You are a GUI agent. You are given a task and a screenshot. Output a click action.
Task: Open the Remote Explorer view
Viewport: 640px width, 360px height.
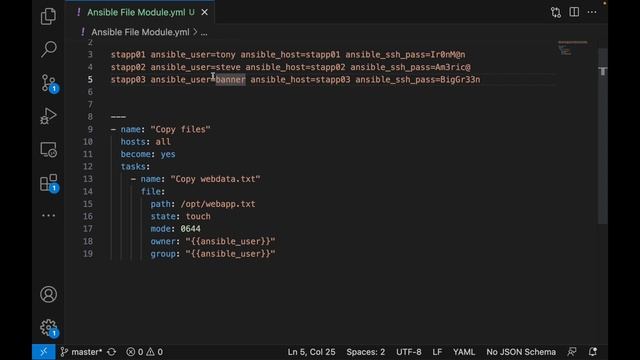[48, 150]
